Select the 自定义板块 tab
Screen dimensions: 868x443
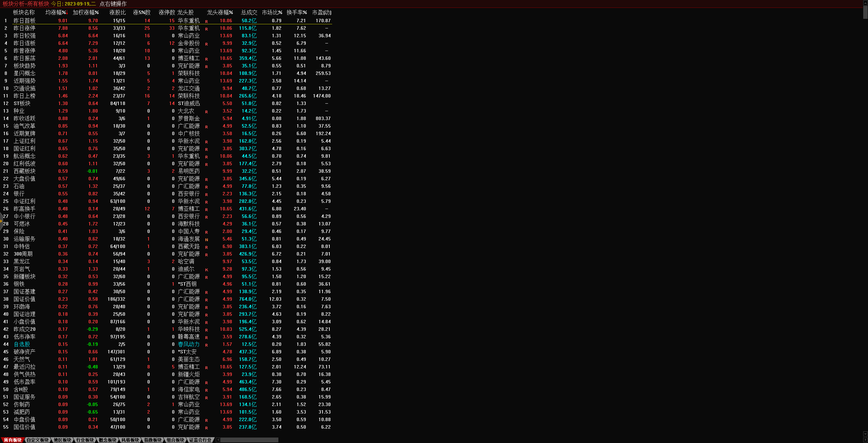click(x=38, y=440)
